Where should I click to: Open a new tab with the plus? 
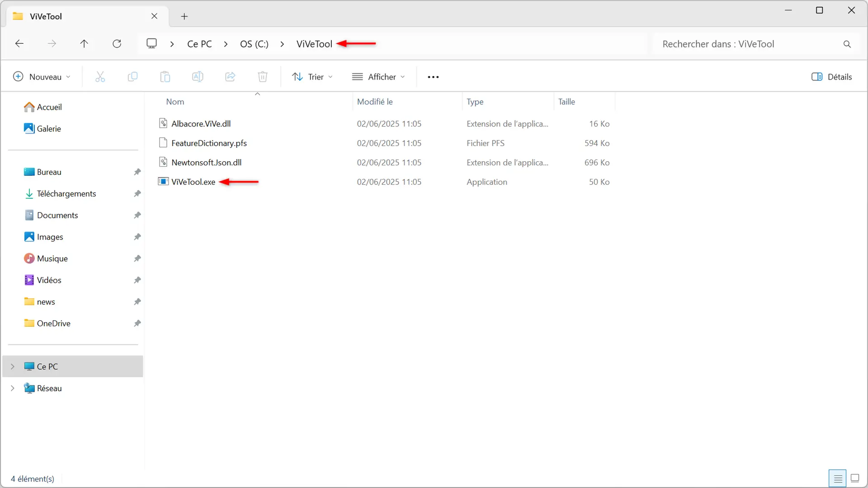pos(184,17)
